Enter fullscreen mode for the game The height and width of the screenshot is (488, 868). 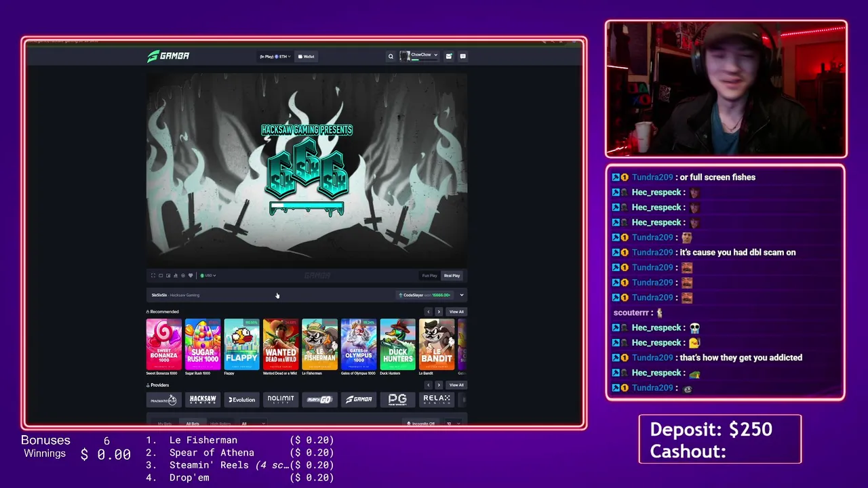click(153, 276)
